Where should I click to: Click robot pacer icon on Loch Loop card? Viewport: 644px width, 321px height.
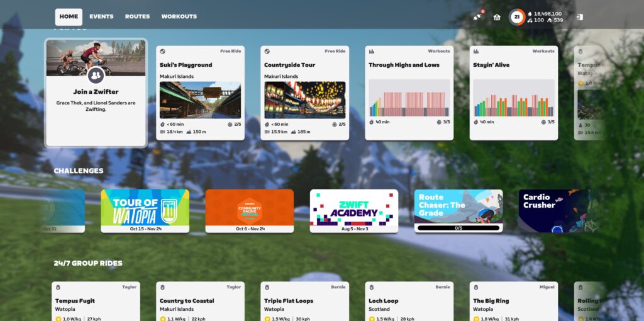coord(371,287)
